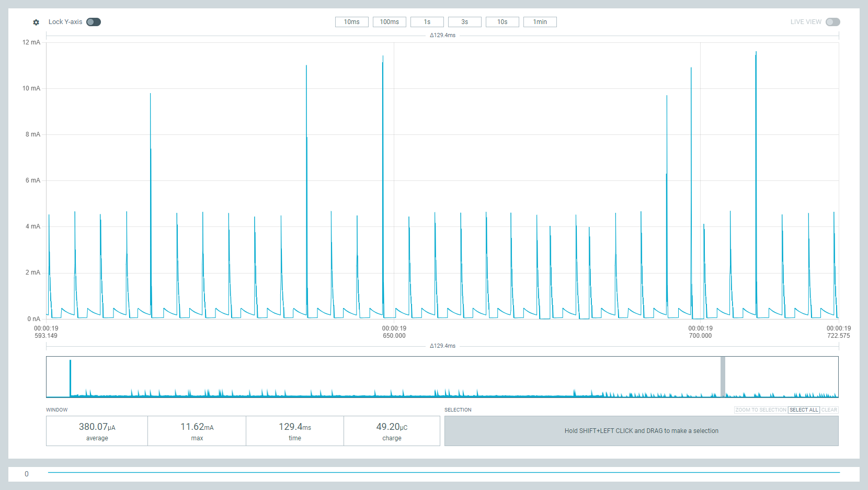Click the tall initial spike in overview minimap
Screen dimensions: 868x490
[70, 378]
